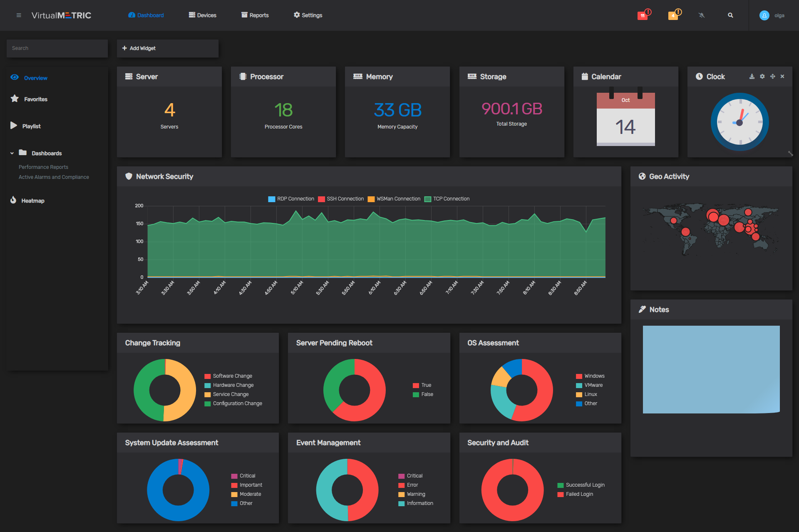Switch to the Devices tab
This screenshot has height=532, width=799.
pos(202,15)
